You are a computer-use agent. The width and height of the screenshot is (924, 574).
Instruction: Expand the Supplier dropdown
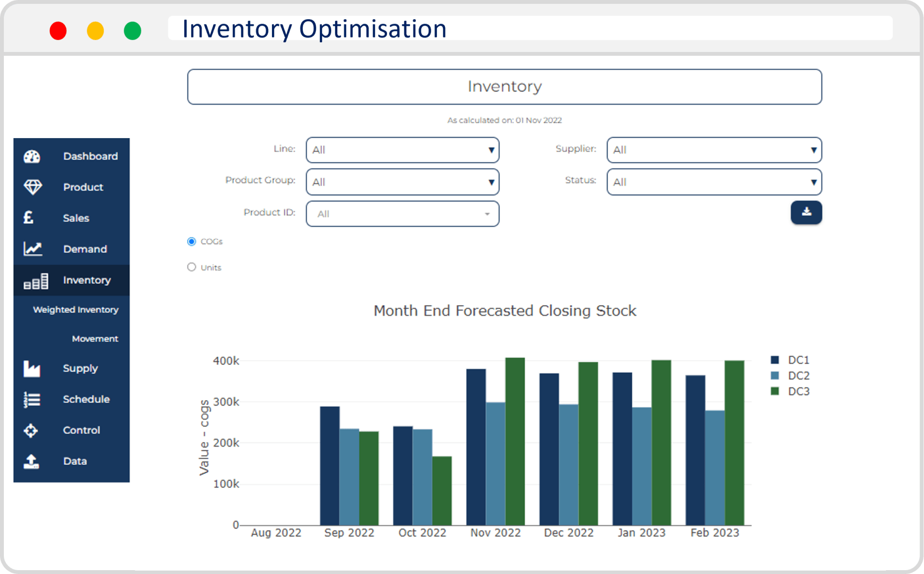pyautogui.click(x=714, y=150)
